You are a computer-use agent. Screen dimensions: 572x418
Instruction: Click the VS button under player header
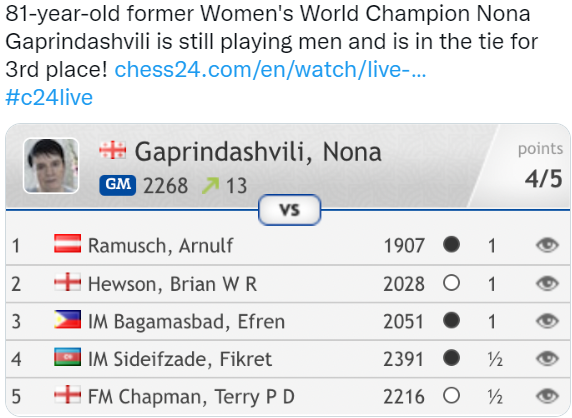[290, 210]
